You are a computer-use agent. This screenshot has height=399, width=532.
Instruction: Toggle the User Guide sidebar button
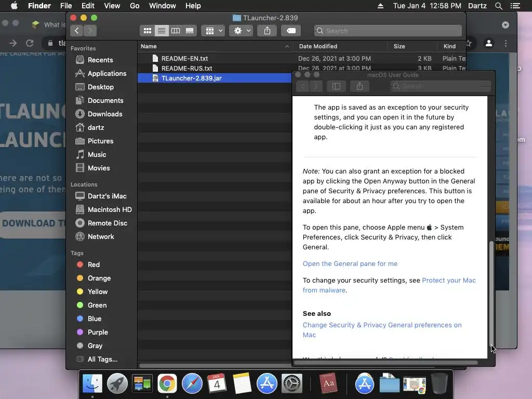click(336, 86)
